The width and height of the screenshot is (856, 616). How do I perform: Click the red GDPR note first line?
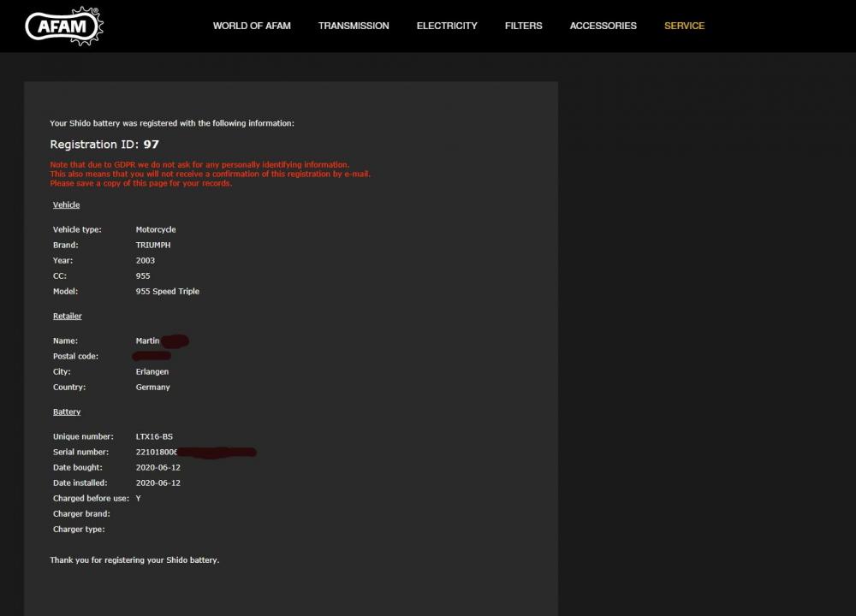point(199,165)
